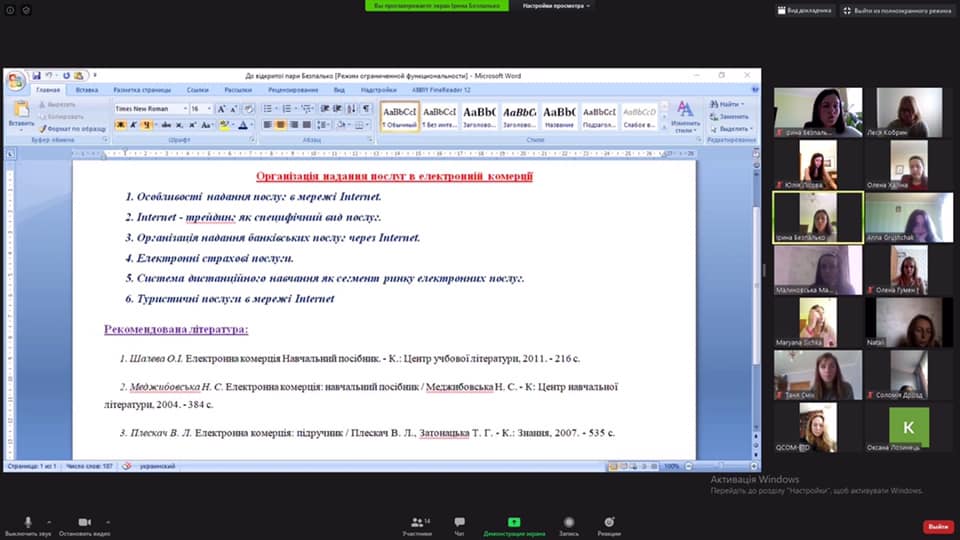Mute microphone (Выключить звук) in Zoom

28,526
